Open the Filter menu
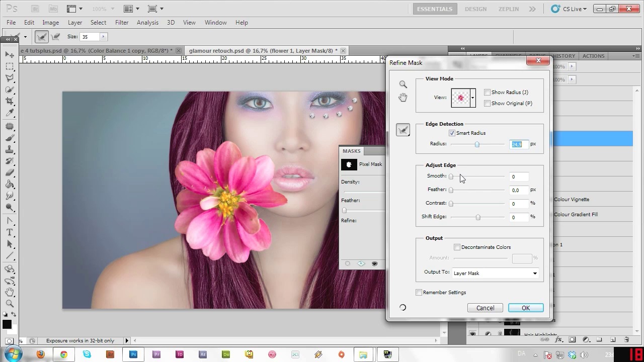Viewport: 644px width, 362px height. 122,23
